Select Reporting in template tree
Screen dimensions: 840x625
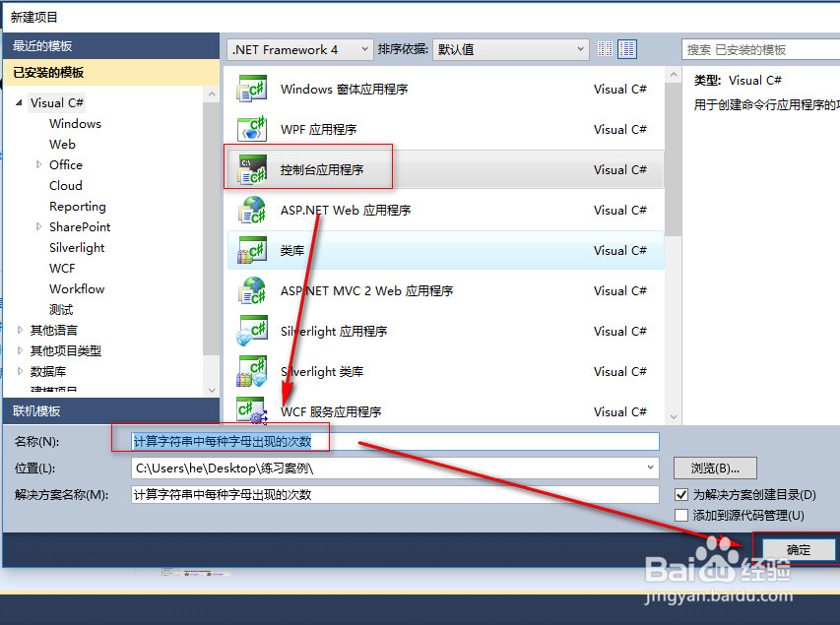coord(78,206)
